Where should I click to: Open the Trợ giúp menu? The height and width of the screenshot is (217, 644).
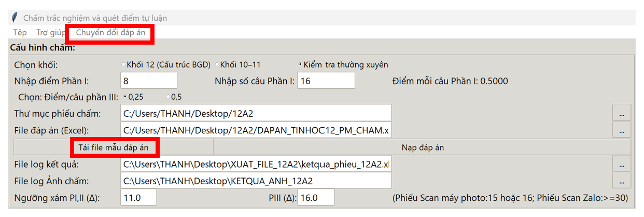point(51,32)
